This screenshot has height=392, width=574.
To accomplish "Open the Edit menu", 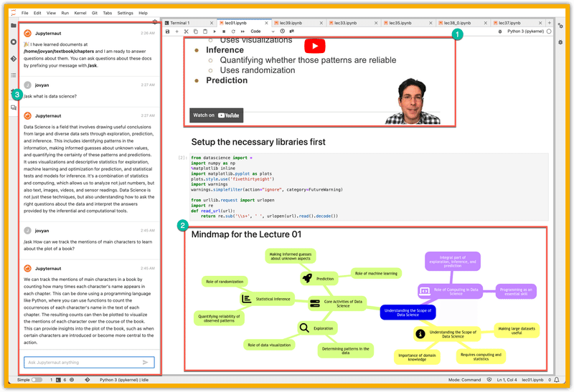I will point(37,13).
